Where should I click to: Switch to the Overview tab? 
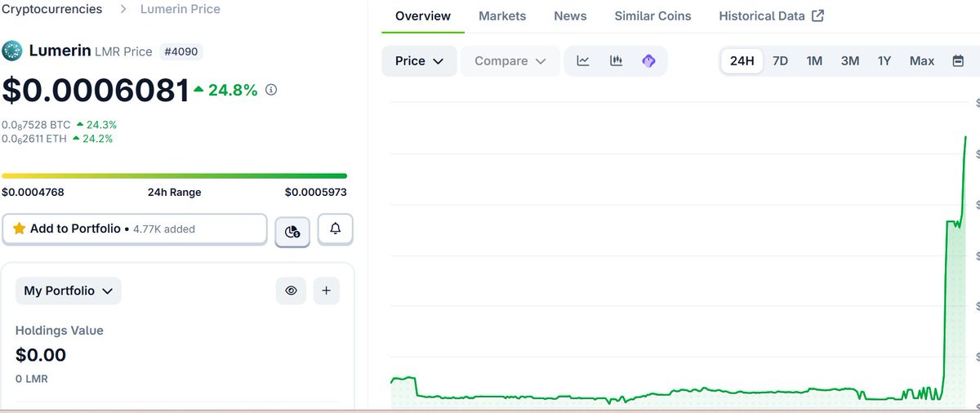point(422,16)
